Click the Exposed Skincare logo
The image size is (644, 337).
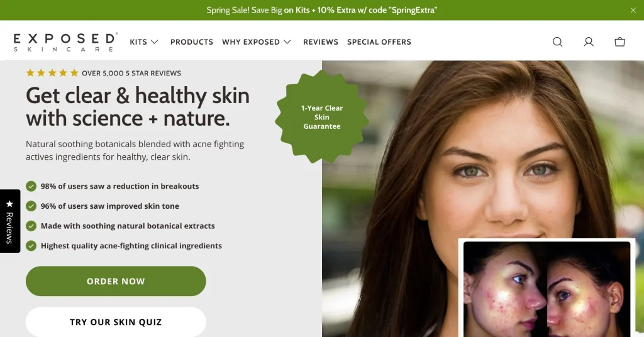coord(65,42)
